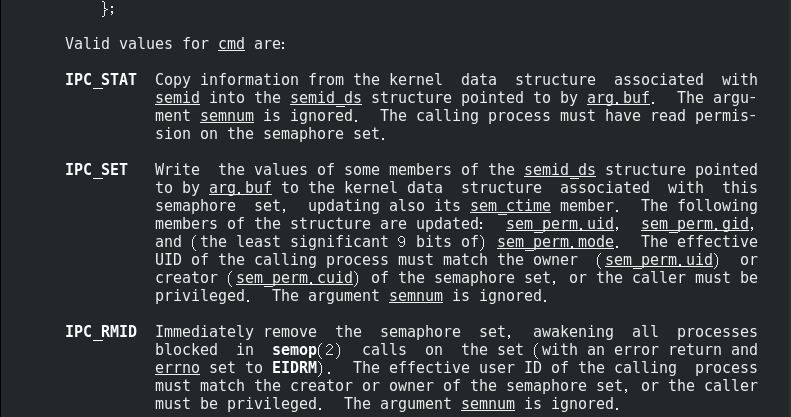Click the underlined sem_perm.cuid text

click(294, 278)
